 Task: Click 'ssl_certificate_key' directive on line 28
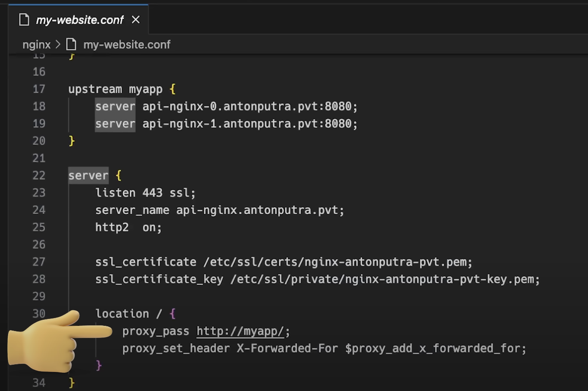(x=159, y=279)
